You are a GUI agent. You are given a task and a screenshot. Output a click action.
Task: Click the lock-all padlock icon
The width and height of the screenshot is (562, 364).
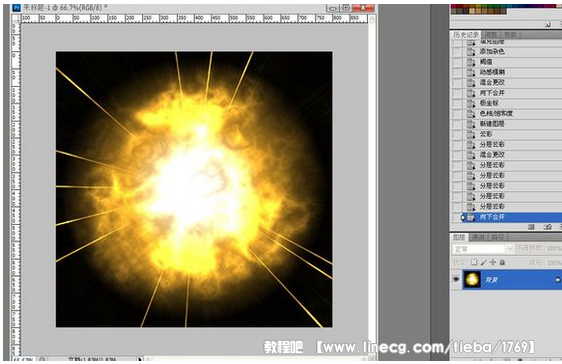click(502, 263)
